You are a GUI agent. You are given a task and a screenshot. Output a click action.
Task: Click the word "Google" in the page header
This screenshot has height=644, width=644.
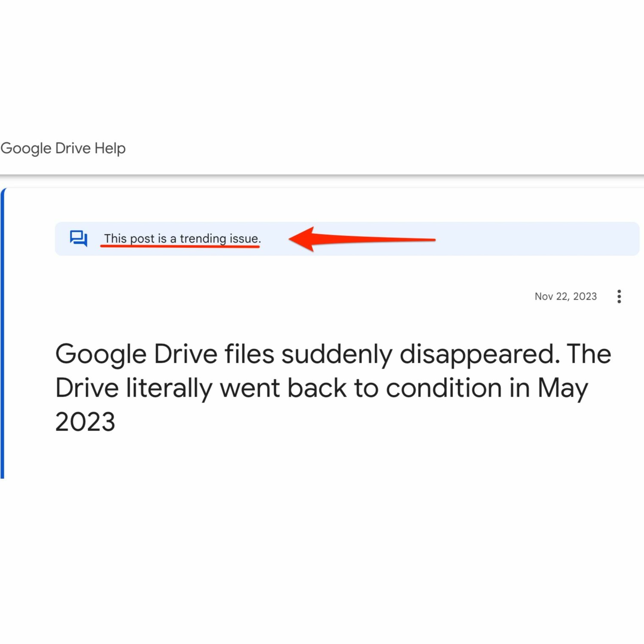(x=26, y=148)
